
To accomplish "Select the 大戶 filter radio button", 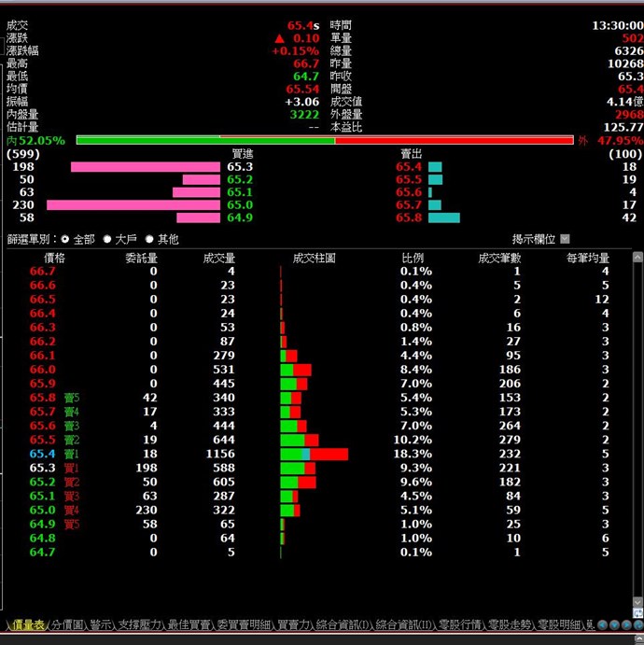I will pyautogui.click(x=107, y=239).
